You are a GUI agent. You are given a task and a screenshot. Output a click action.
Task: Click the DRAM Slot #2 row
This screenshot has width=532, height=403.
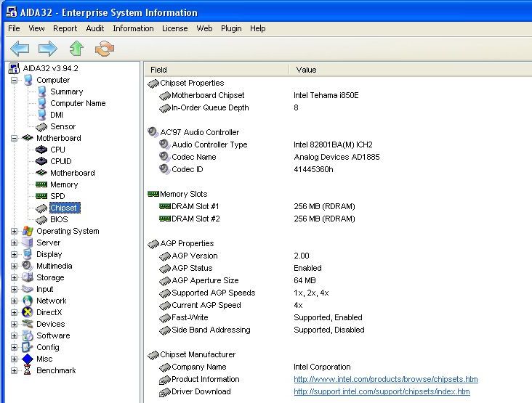coord(196,219)
